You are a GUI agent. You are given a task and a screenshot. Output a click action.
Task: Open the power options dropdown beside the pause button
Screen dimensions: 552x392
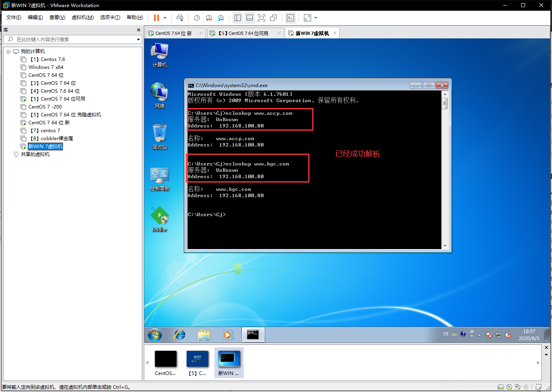(x=165, y=18)
